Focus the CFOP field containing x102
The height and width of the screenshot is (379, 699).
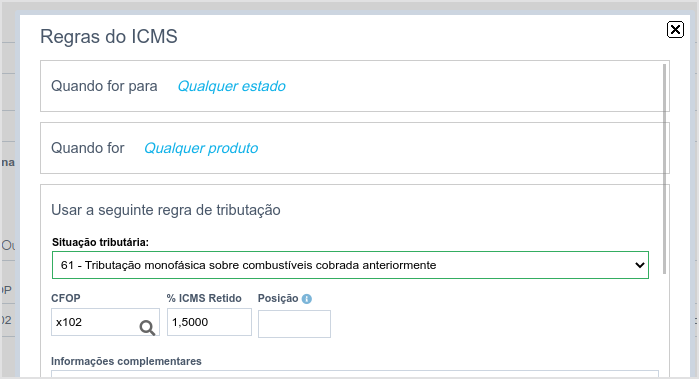coord(105,322)
